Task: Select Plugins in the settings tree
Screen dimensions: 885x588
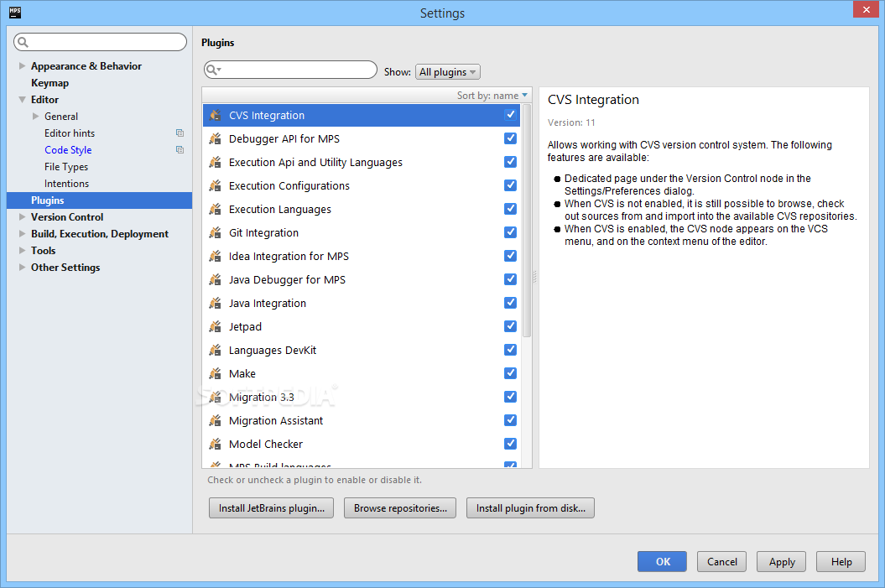Action: pyautogui.click(x=99, y=200)
